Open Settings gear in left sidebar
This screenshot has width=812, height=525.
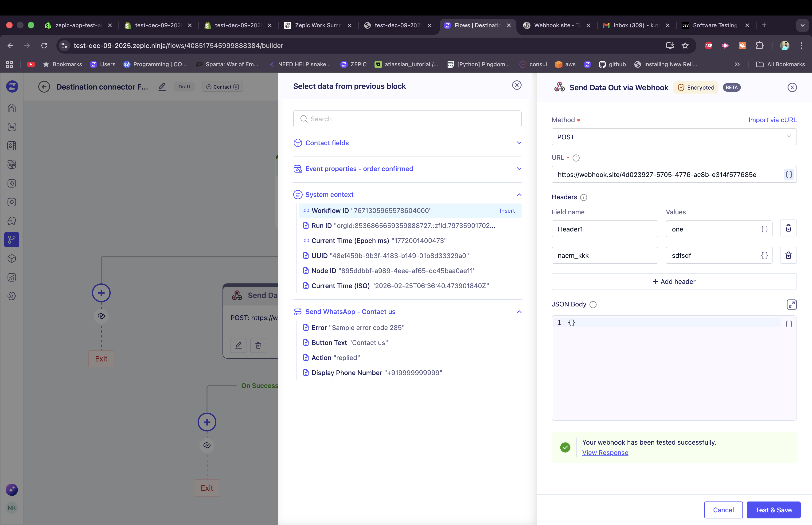point(12,296)
